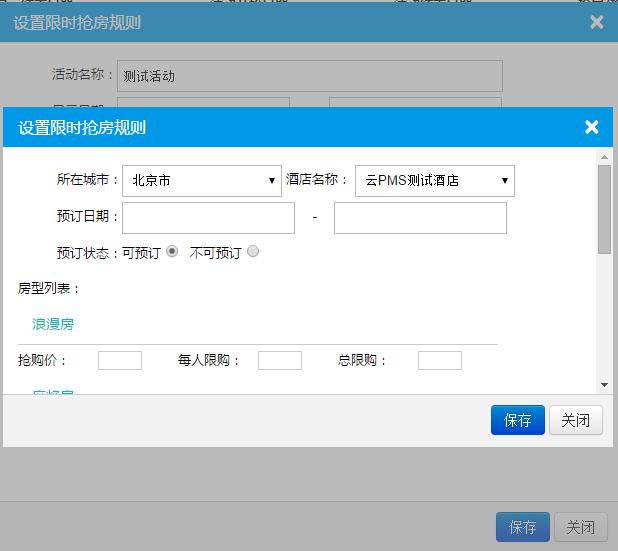Screen dimensions: 618x551
Task: Click the dimmed 关闭 button in outer dialog
Action: point(580,527)
